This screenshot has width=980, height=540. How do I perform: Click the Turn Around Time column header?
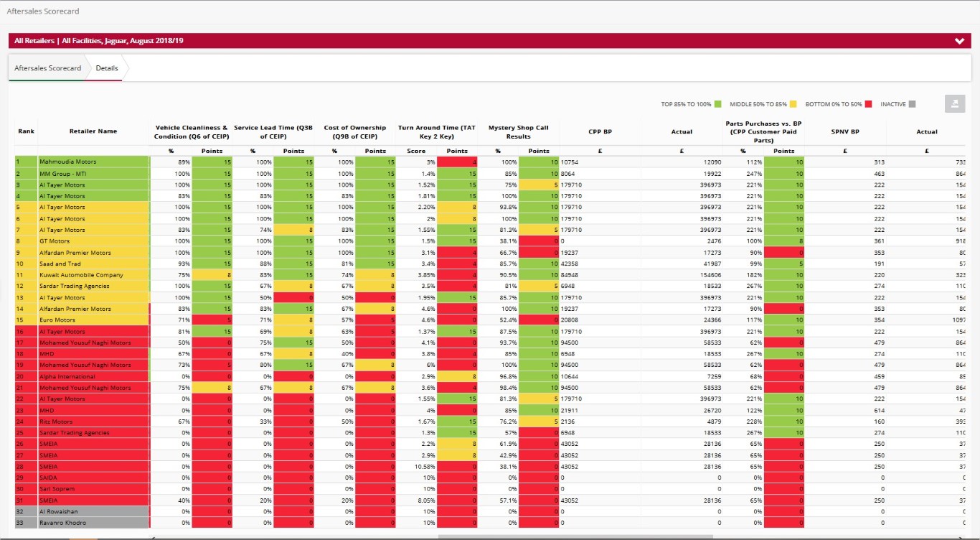pos(436,131)
